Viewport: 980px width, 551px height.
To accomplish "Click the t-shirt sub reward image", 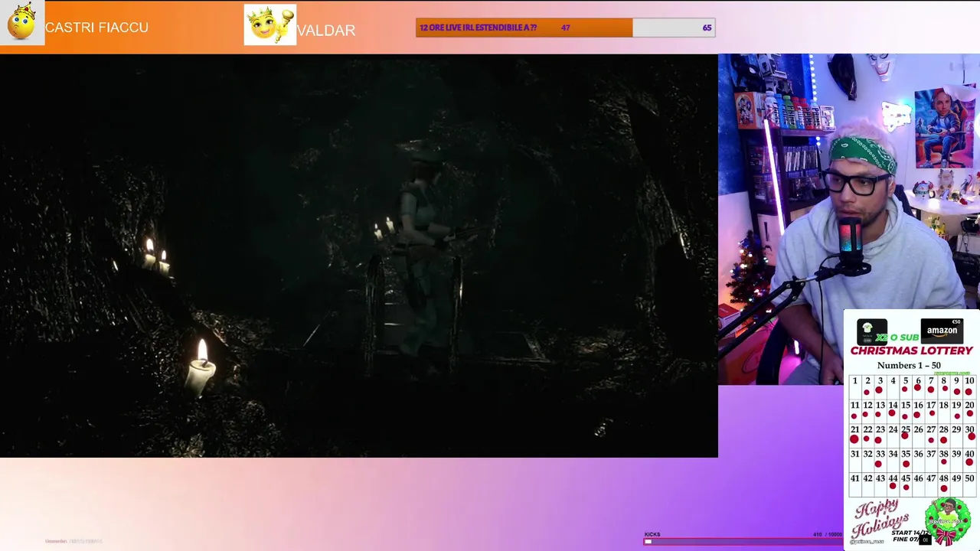I will click(x=871, y=331).
